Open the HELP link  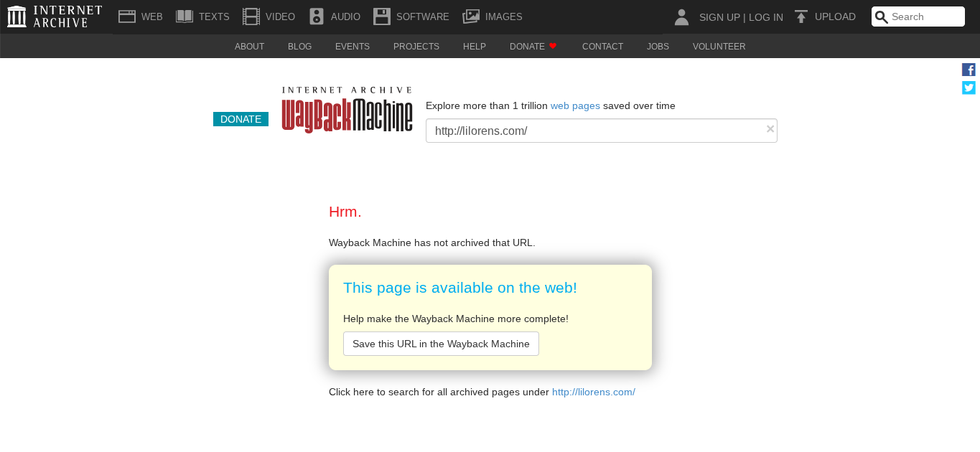point(475,47)
